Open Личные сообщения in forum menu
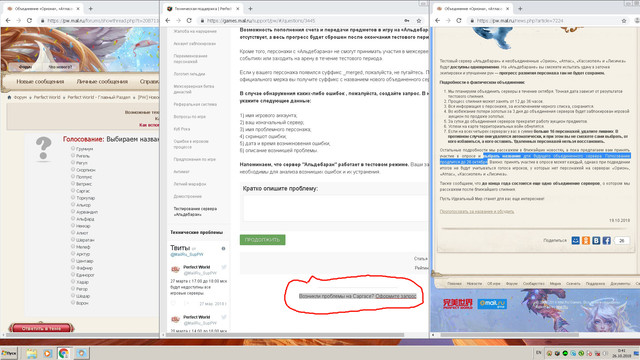This screenshot has height=360, width=640. coord(102,82)
